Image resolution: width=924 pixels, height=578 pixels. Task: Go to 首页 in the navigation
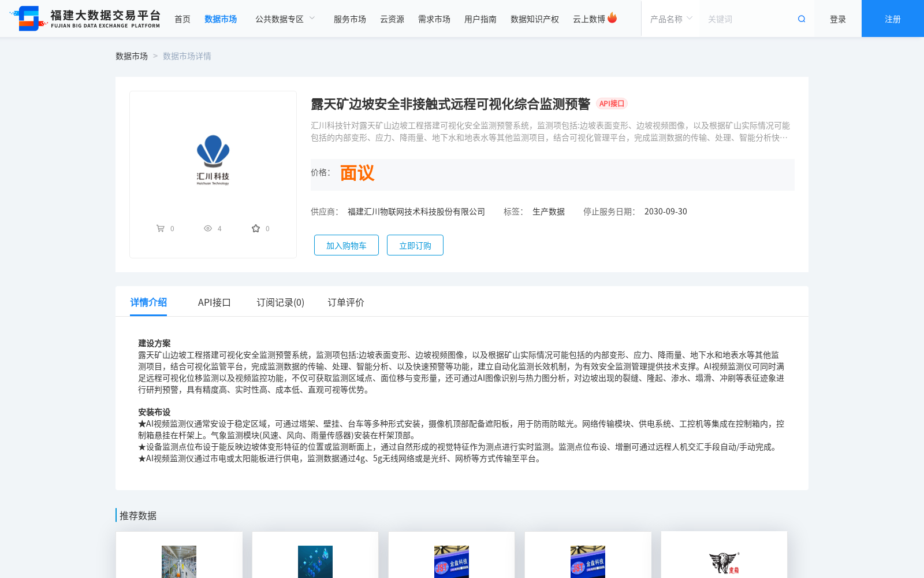click(x=182, y=19)
